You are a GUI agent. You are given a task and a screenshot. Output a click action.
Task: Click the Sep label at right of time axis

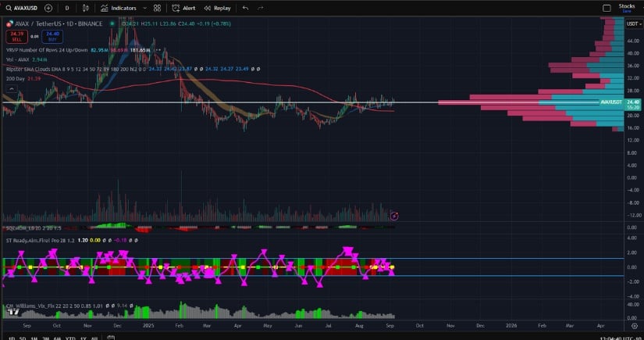(390, 326)
